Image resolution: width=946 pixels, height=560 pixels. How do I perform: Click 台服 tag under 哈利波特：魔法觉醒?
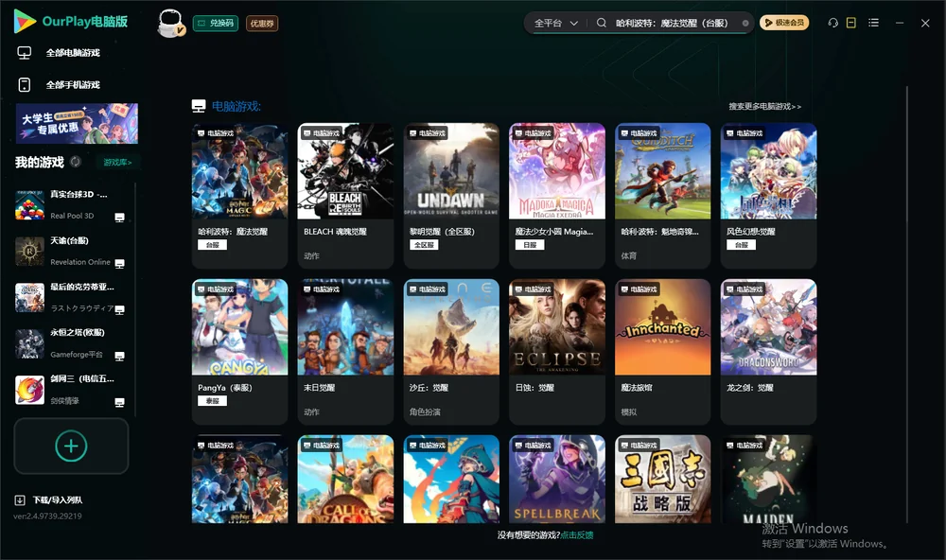click(212, 245)
